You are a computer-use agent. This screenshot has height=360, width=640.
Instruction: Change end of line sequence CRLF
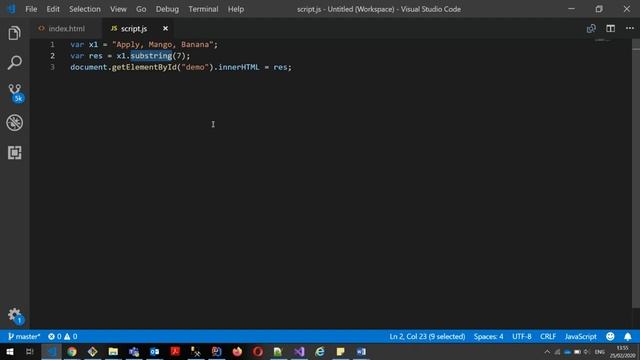[x=548, y=337]
